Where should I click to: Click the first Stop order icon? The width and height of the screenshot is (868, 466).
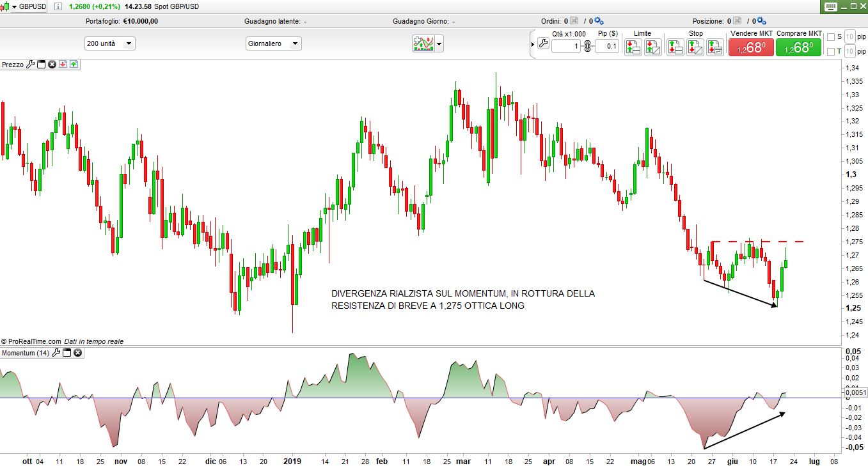[675, 47]
